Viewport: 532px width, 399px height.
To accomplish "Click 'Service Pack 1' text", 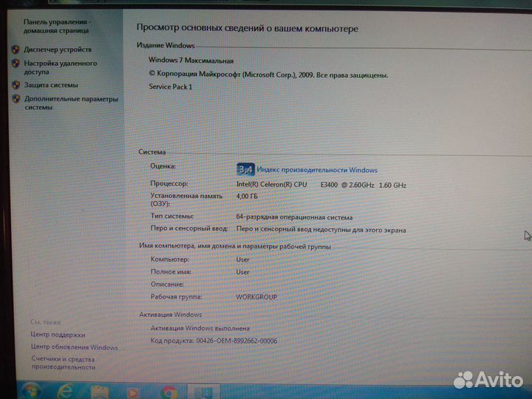I will tap(171, 87).
